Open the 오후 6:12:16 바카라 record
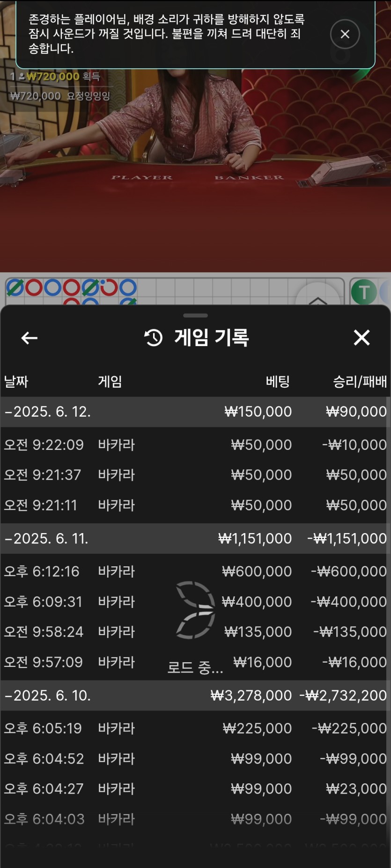The width and height of the screenshot is (391, 868). [195, 571]
